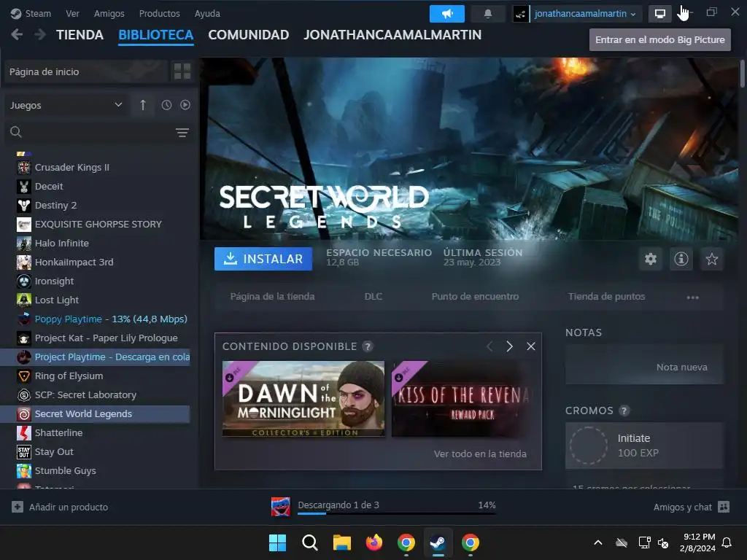This screenshot has width=747, height=560.
Task: Click the add product plus icon
Action: pos(18,507)
